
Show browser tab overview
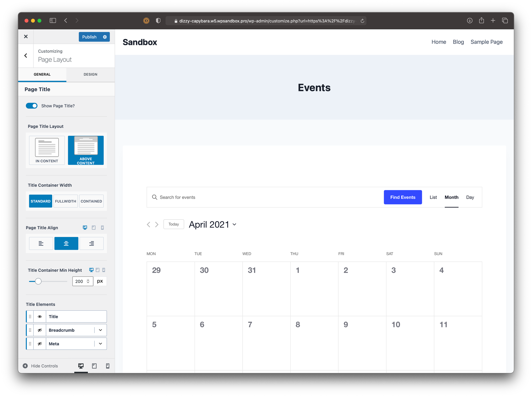[x=505, y=21]
